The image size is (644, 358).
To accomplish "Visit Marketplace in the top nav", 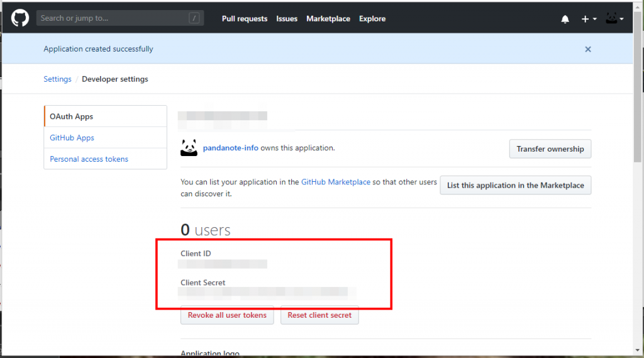I will (x=328, y=18).
